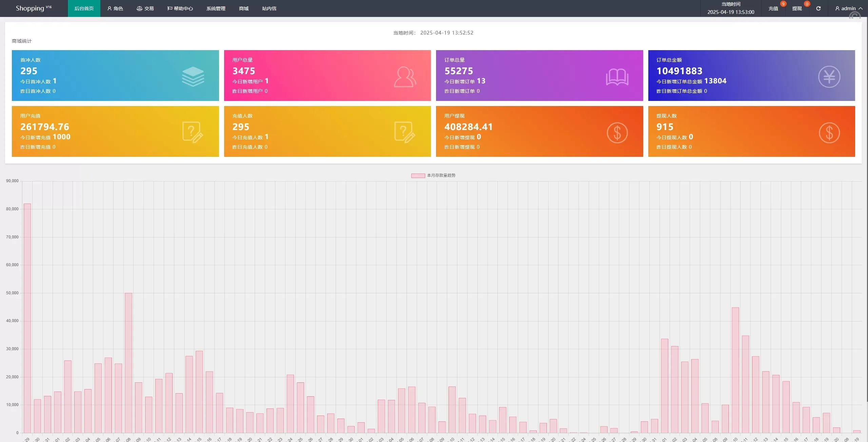Expand the admin user dropdown
This screenshot has height=442, width=868.
point(849,8)
